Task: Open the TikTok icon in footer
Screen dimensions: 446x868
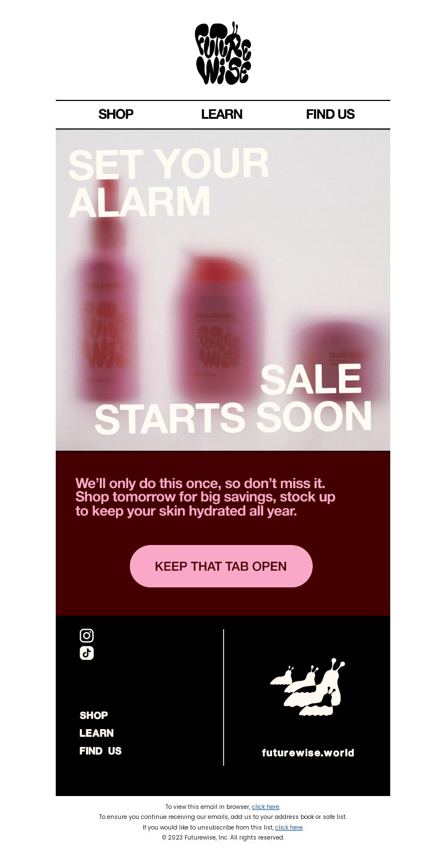Action: (x=86, y=653)
